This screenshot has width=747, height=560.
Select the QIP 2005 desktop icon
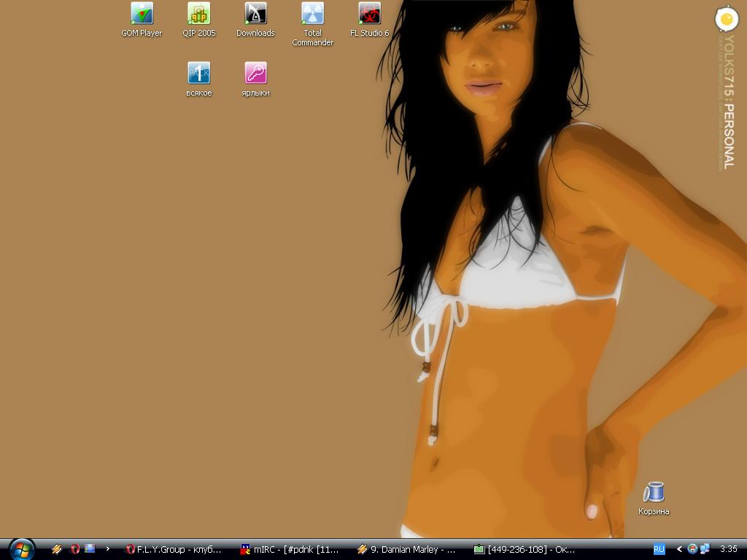tap(198, 20)
